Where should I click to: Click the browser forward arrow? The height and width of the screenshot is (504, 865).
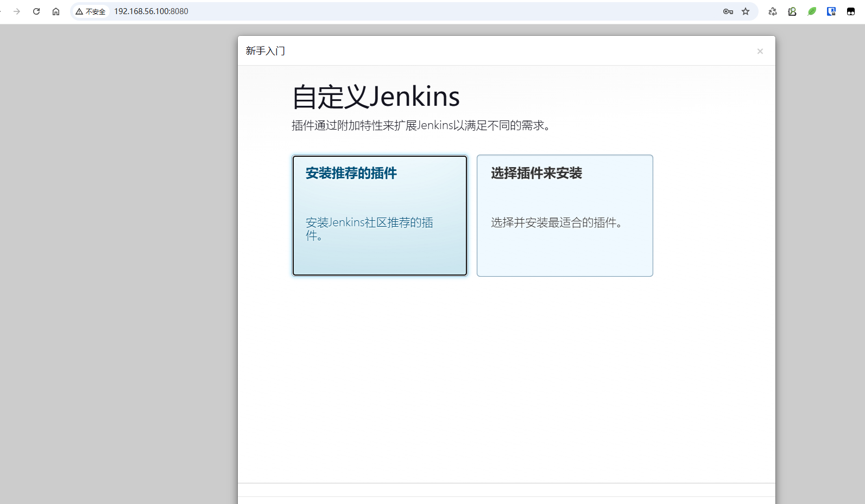coord(17,11)
